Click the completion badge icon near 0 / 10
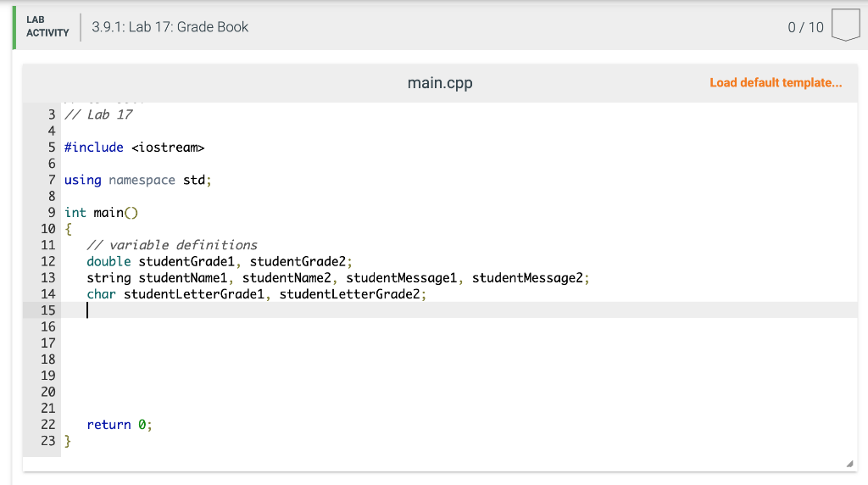 click(x=845, y=25)
